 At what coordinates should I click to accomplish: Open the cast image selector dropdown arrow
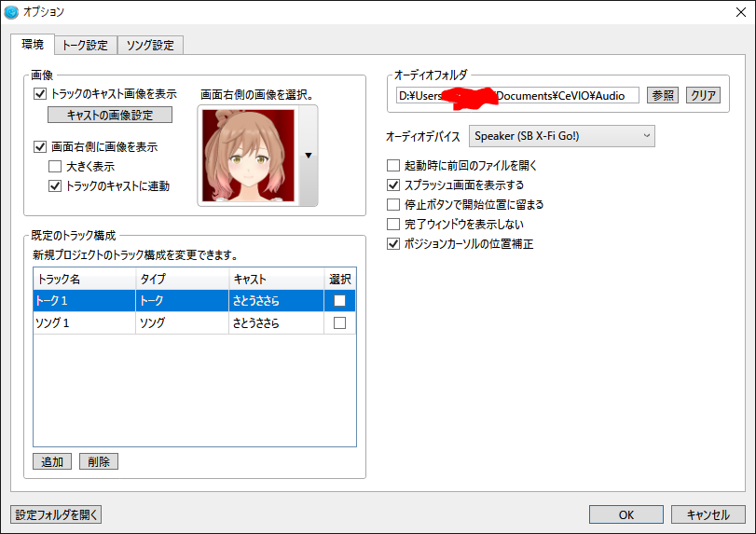(309, 156)
